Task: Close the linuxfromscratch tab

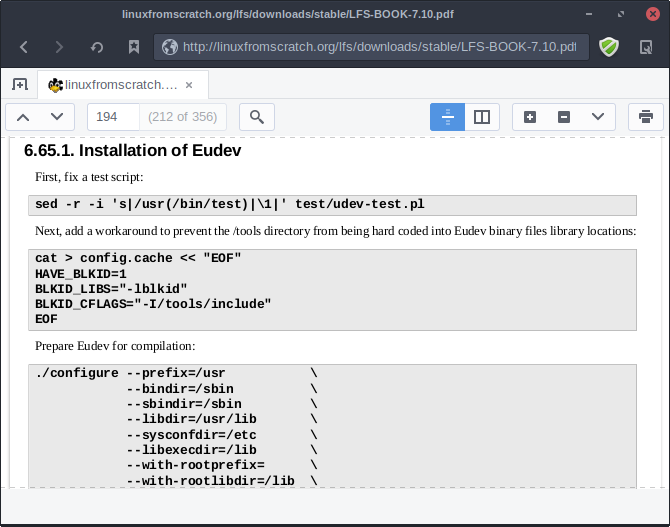Action: (190, 84)
